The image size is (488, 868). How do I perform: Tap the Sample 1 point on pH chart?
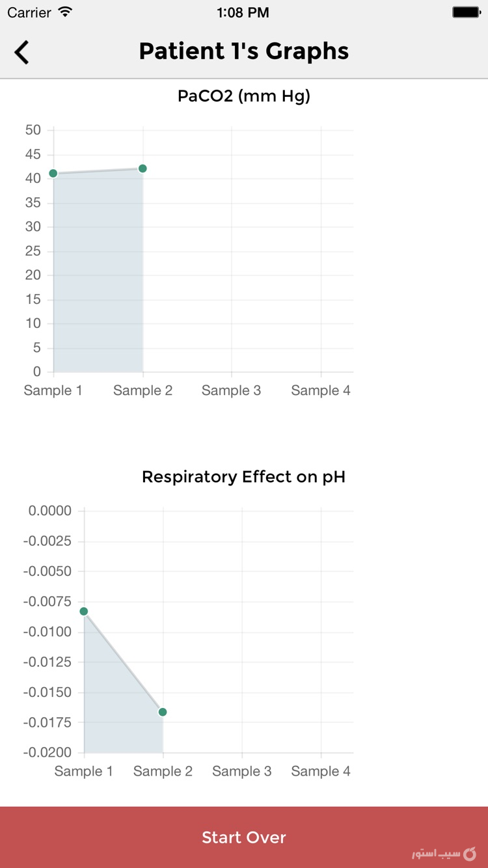click(x=83, y=611)
